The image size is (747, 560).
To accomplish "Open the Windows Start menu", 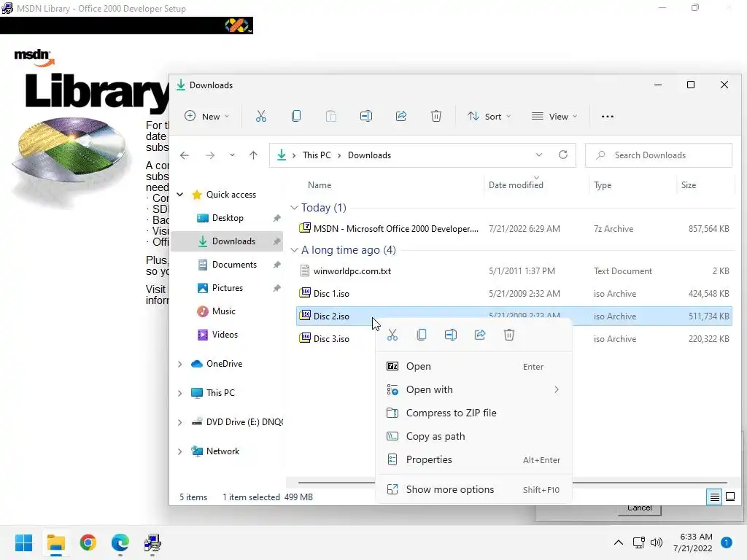I will 24,542.
